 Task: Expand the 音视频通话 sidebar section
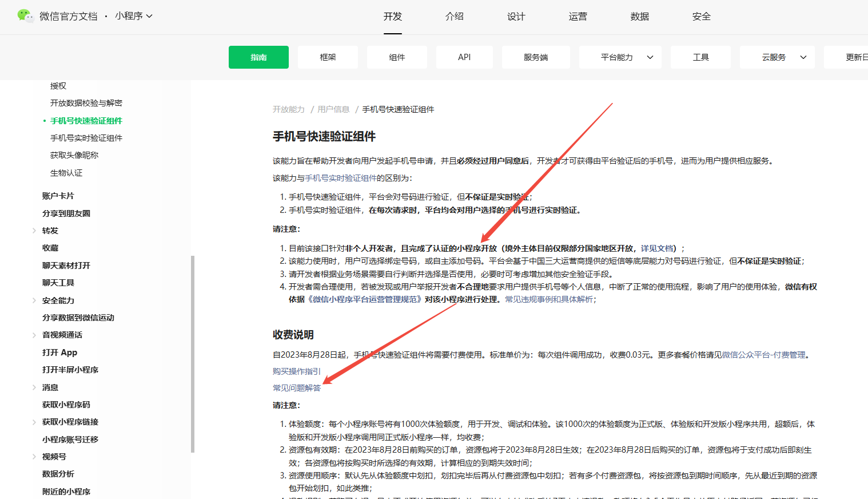(34, 335)
